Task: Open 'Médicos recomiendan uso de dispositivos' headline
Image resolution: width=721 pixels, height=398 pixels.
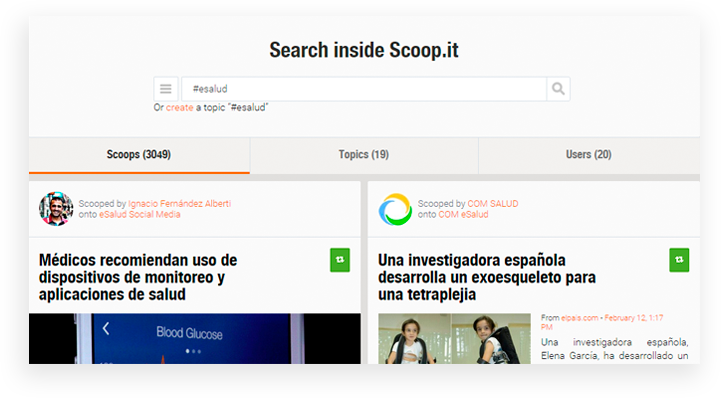Action: pos(138,277)
